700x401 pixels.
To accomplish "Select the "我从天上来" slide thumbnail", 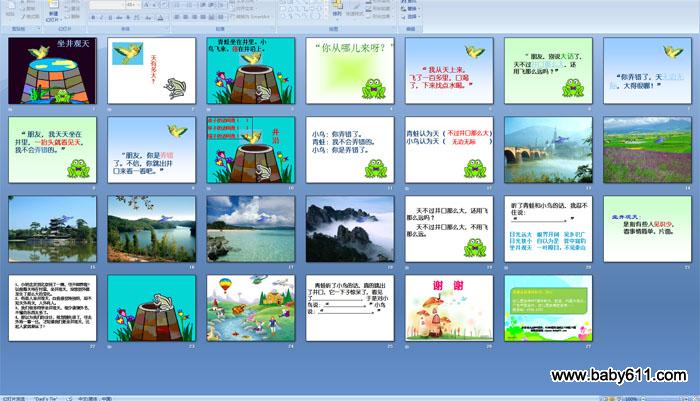I will pos(449,71).
